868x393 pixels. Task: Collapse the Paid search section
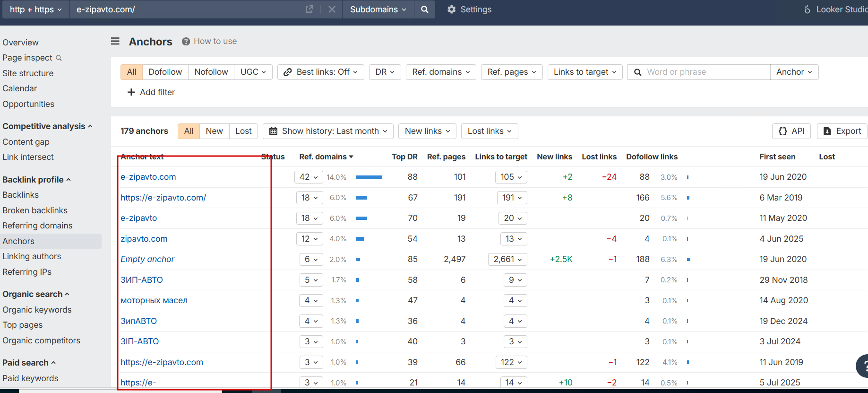tap(29, 363)
